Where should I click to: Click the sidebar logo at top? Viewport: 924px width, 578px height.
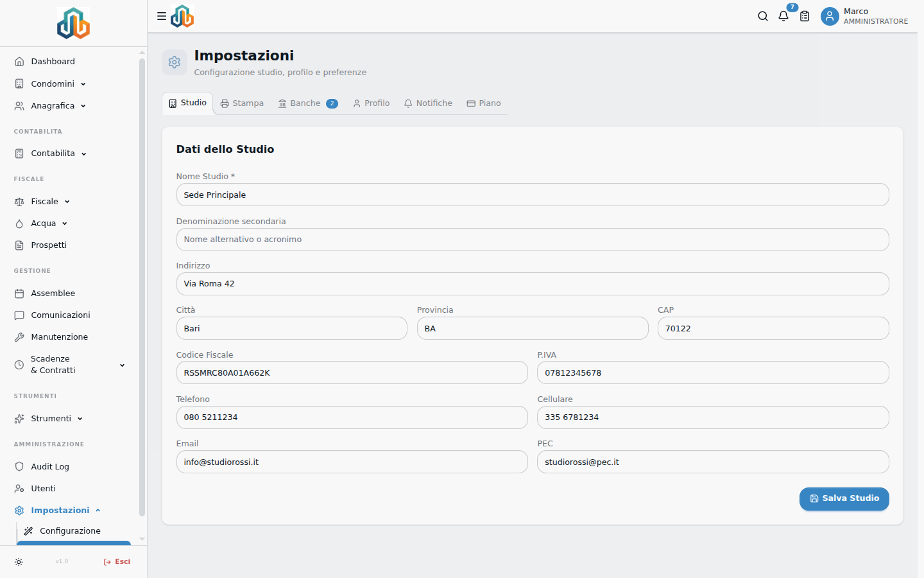[73, 23]
